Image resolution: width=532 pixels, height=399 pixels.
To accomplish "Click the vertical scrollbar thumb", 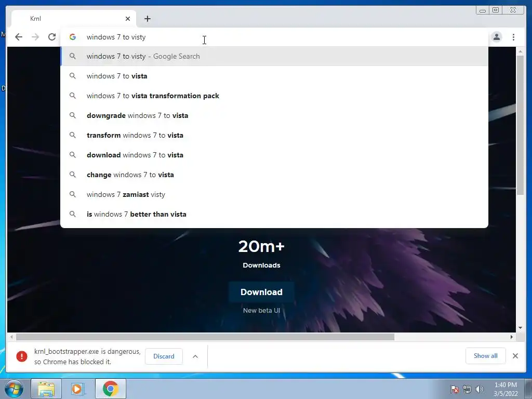I will [x=520, y=125].
